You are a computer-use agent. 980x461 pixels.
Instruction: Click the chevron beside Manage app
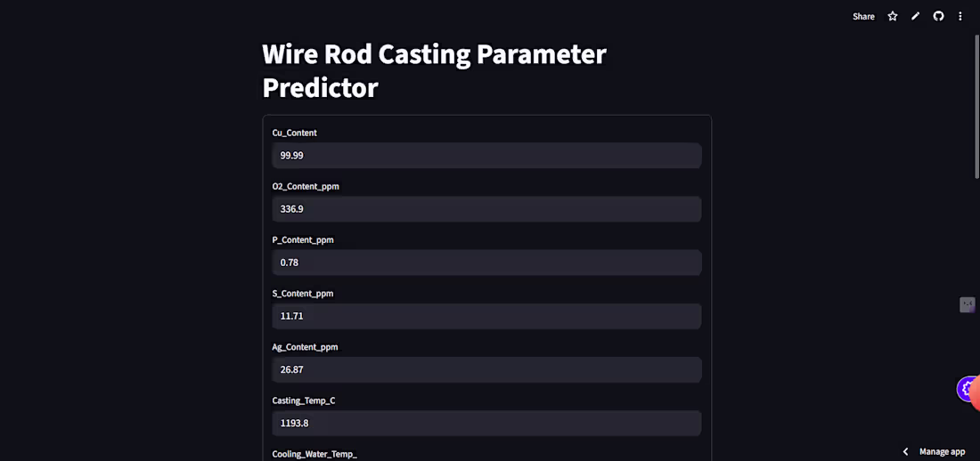point(906,451)
